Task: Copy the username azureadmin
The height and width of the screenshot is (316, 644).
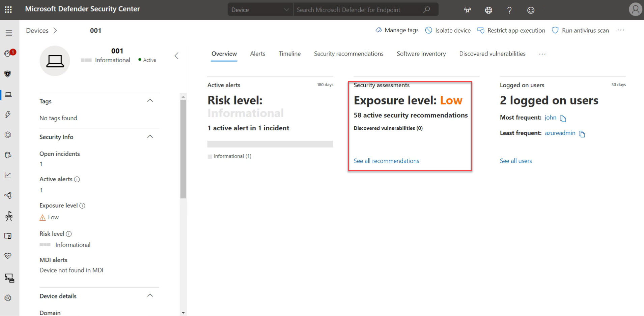Action: pyautogui.click(x=582, y=134)
